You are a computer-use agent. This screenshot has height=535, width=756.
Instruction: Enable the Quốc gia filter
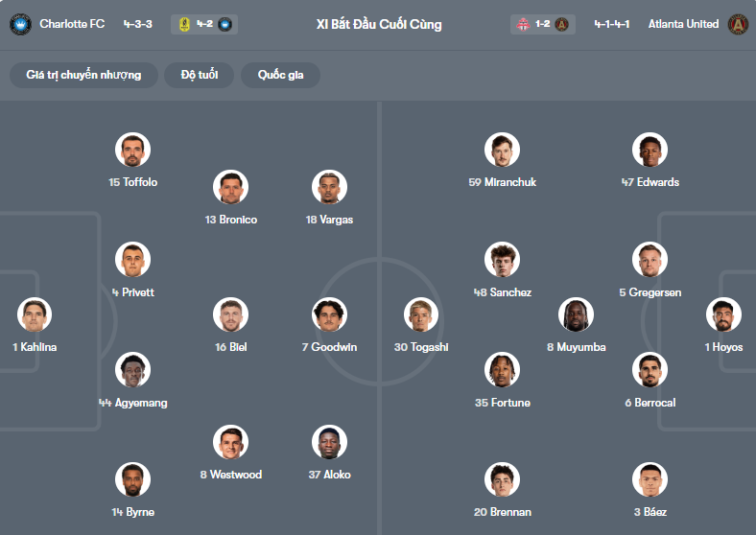point(280,75)
